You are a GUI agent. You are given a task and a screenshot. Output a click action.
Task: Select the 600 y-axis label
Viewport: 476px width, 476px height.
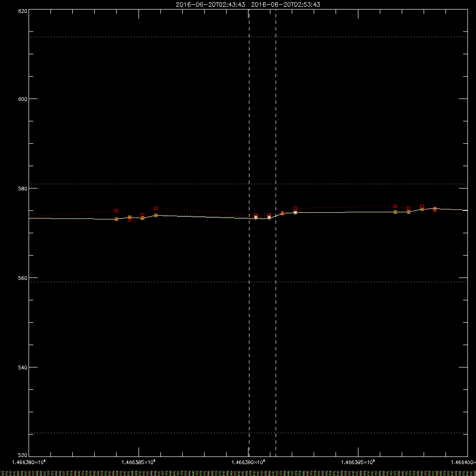point(23,99)
